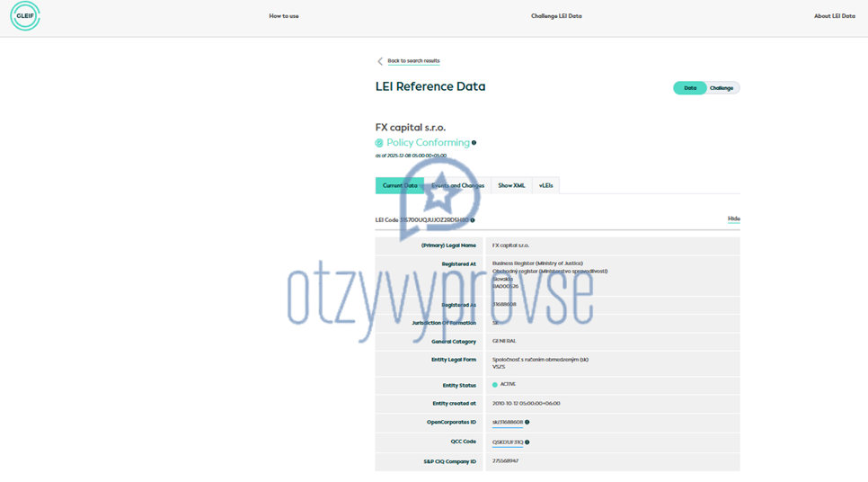Switch the toggle to Data
Image resolution: width=868 pixels, height=482 pixels.
[x=690, y=88]
